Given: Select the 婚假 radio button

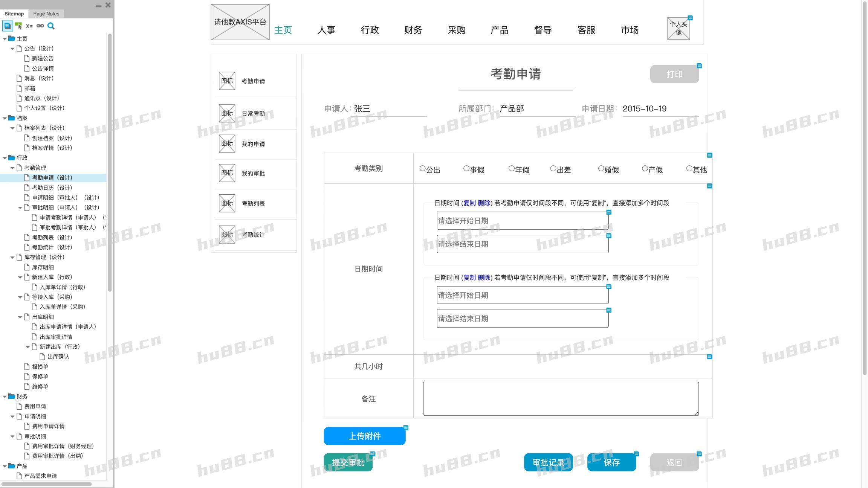Looking at the screenshot, I should pyautogui.click(x=601, y=169).
